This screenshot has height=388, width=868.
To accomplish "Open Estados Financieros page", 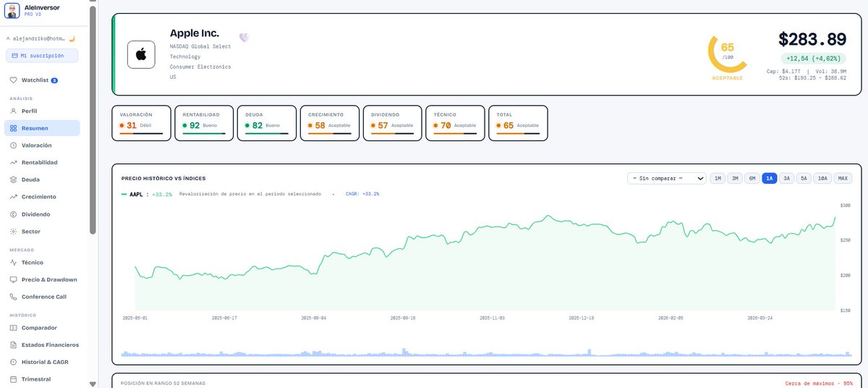I will tap(42, 345).
